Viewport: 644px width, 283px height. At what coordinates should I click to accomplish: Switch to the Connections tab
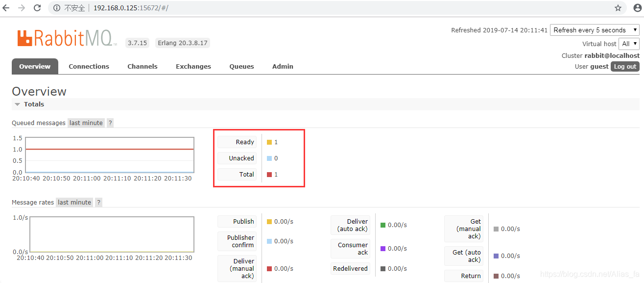pos(89,66)
